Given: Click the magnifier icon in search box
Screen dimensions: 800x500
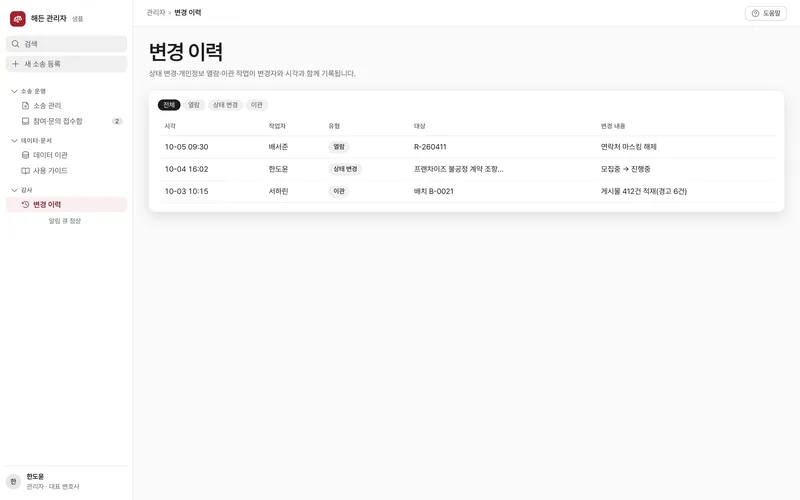Looking at the screenshot, I should click(16, 44).
